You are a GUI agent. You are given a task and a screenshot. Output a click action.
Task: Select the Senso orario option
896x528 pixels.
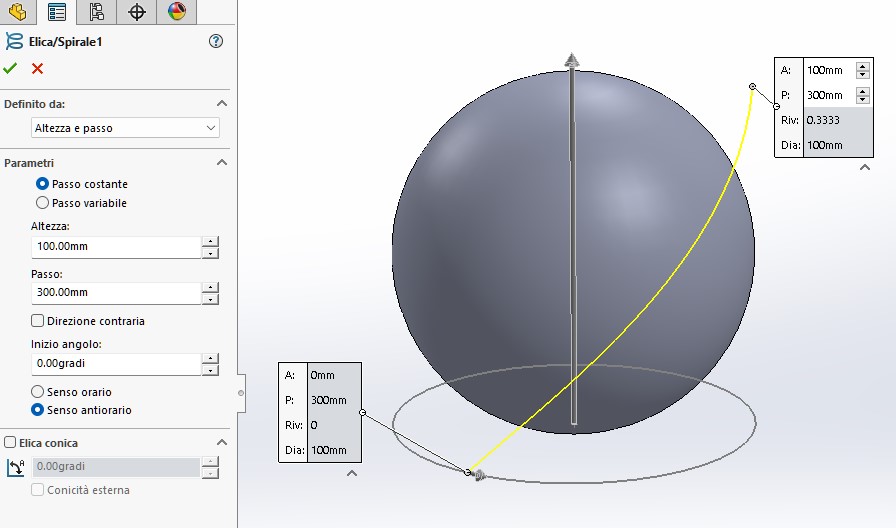38,392
